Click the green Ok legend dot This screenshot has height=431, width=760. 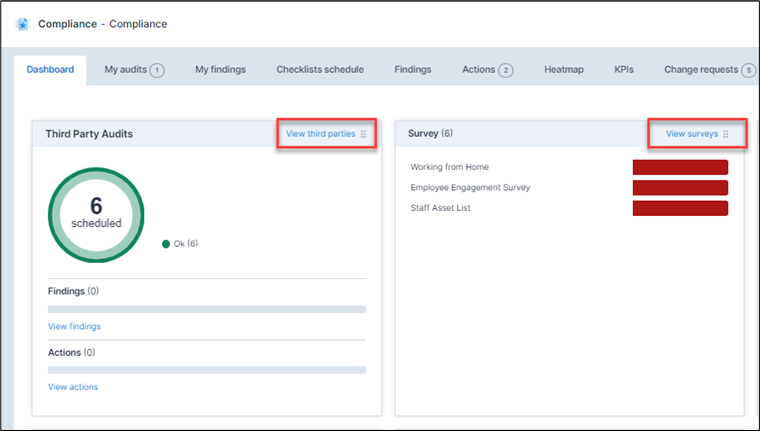click(166, 243)
